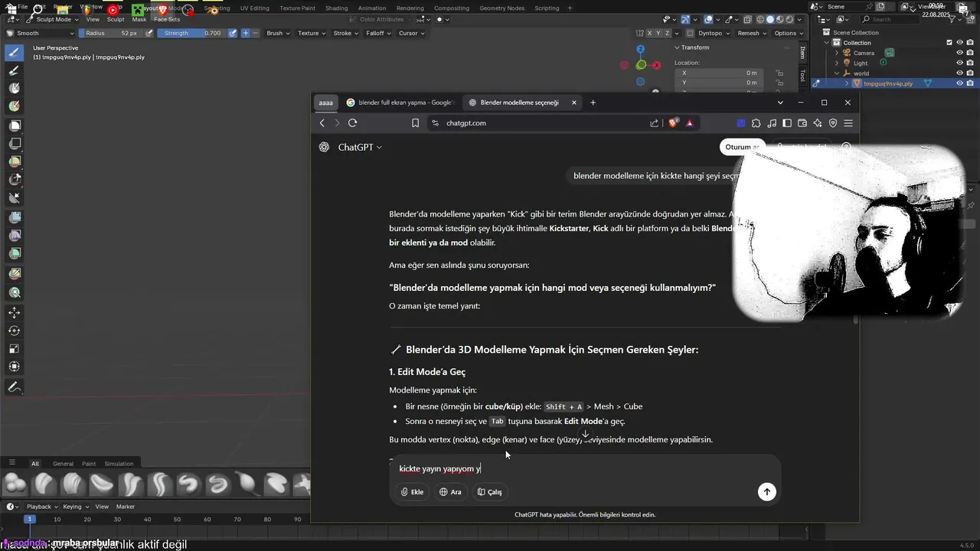Open the Brave VPN shield icon
Screen dimensions: 980x551
833,122
